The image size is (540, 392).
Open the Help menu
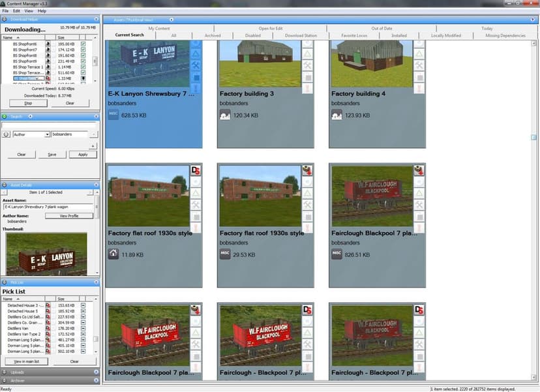coord(42,11)
